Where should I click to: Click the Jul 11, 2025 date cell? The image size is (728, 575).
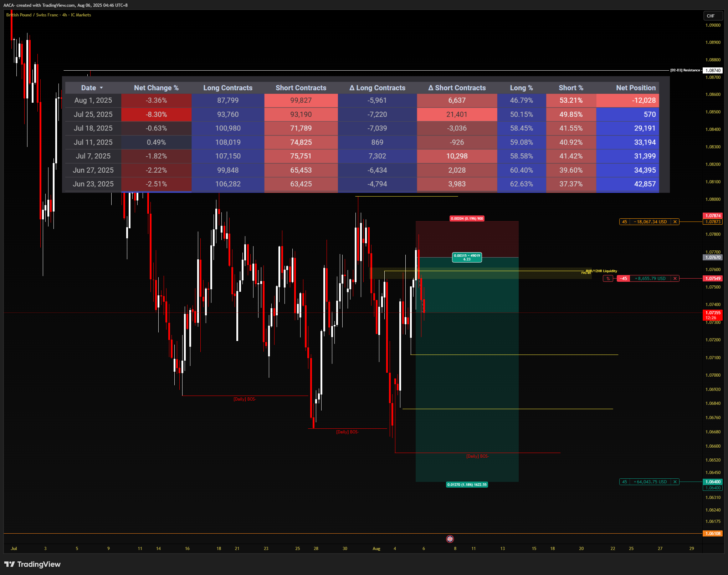tap(93, 142)
